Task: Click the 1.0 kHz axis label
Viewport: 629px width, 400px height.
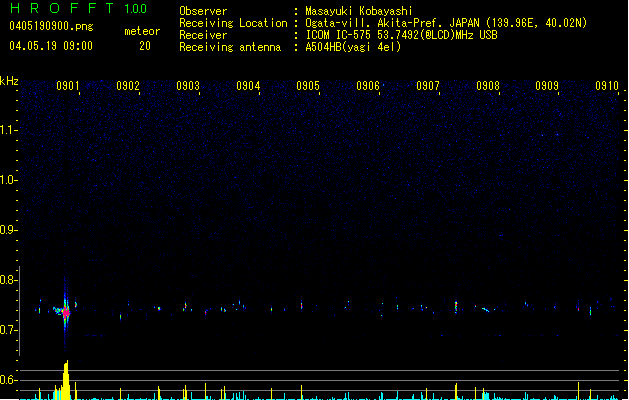Action: (x=8, y=180)
